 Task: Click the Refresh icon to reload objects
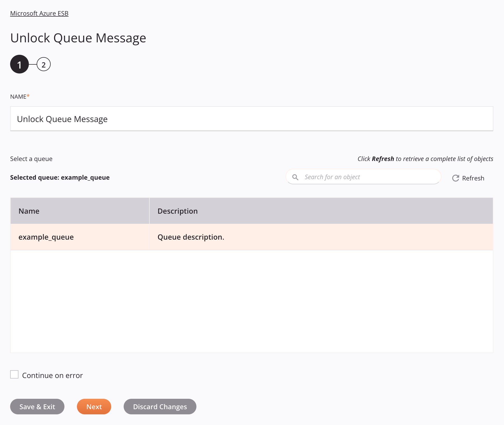[x=456, y=178]
